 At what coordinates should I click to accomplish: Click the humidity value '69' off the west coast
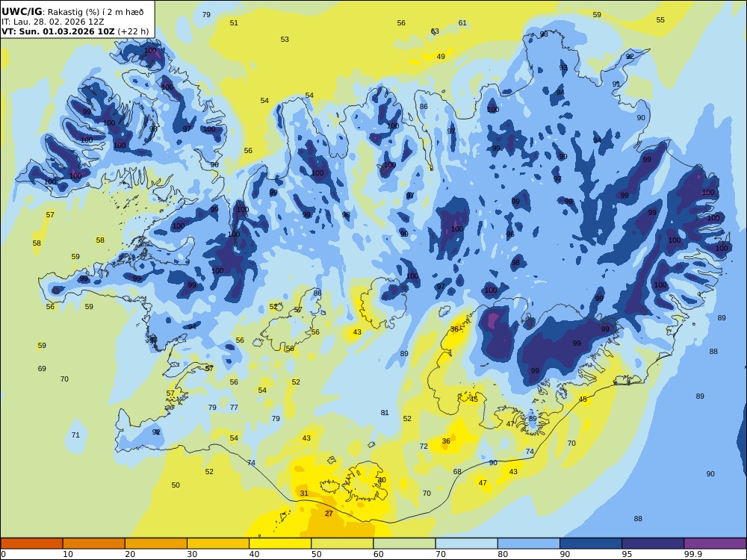(42, 369)
